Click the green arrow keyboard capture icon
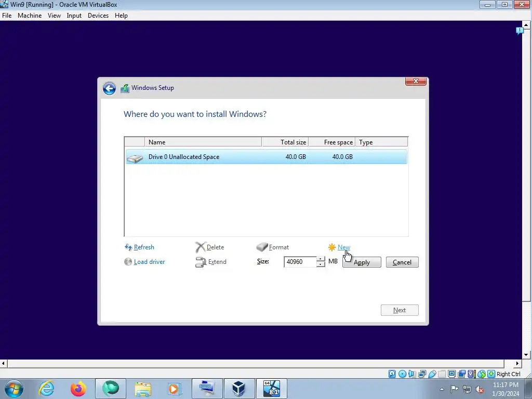This screenshot has width=532, height=399. click(x=491, y=374)
